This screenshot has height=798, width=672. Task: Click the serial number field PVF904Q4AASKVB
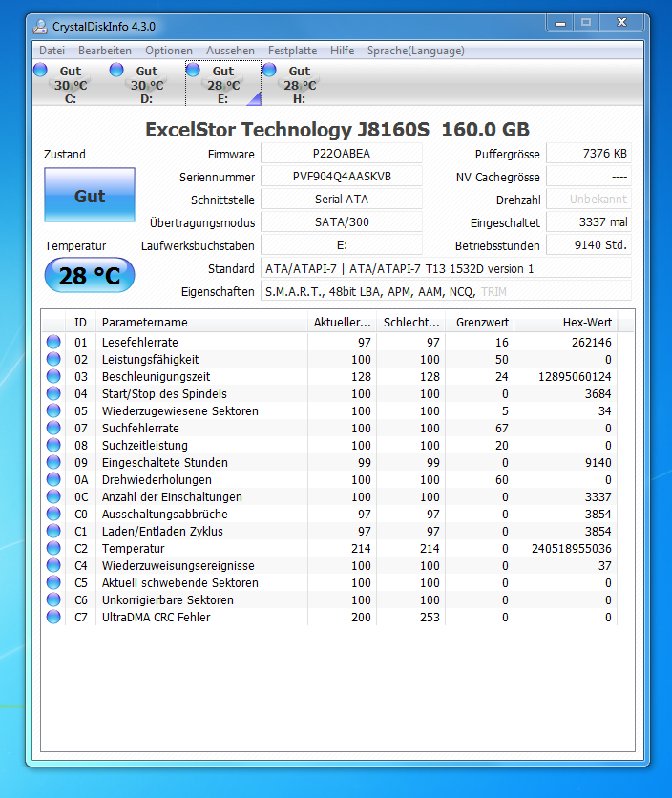click(342, 177)
